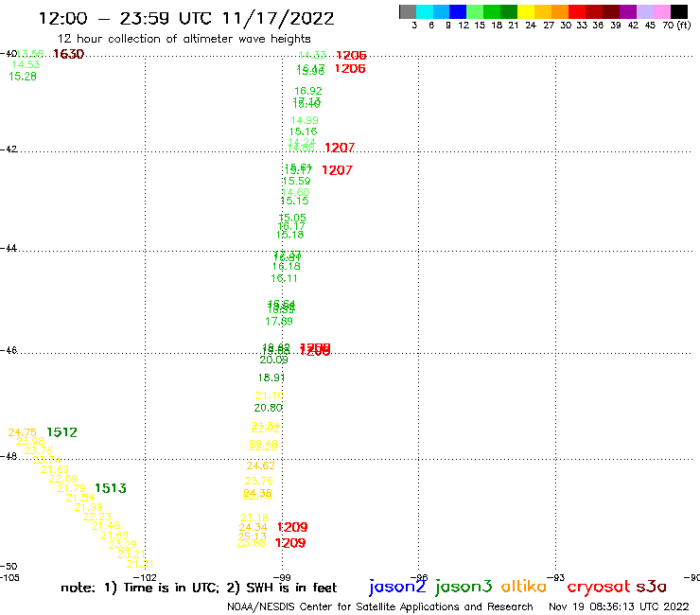
Task: Click the NOAA/NESDIS Center credit line
Action: [x=380, y=606]
